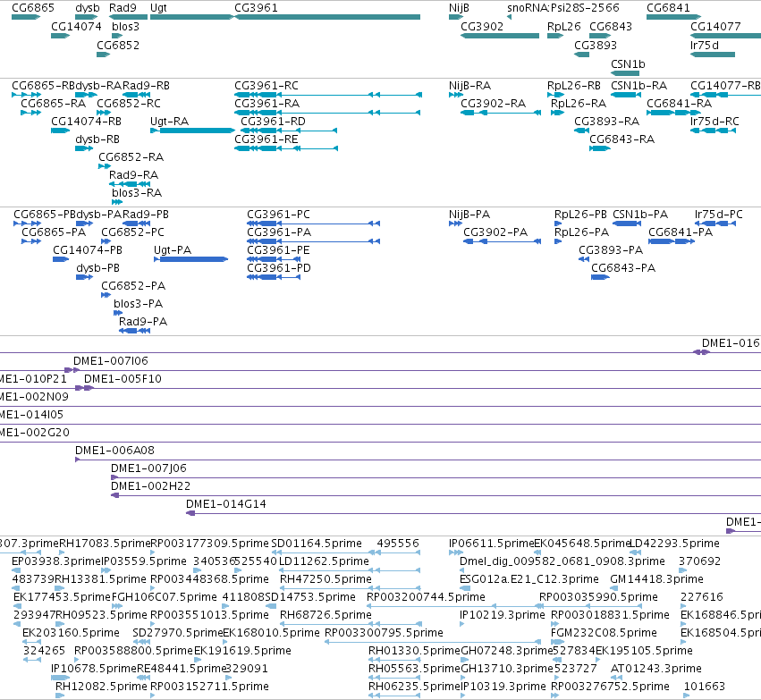
Task: Select the blos3-PA protein label
Action: (138, 304)
